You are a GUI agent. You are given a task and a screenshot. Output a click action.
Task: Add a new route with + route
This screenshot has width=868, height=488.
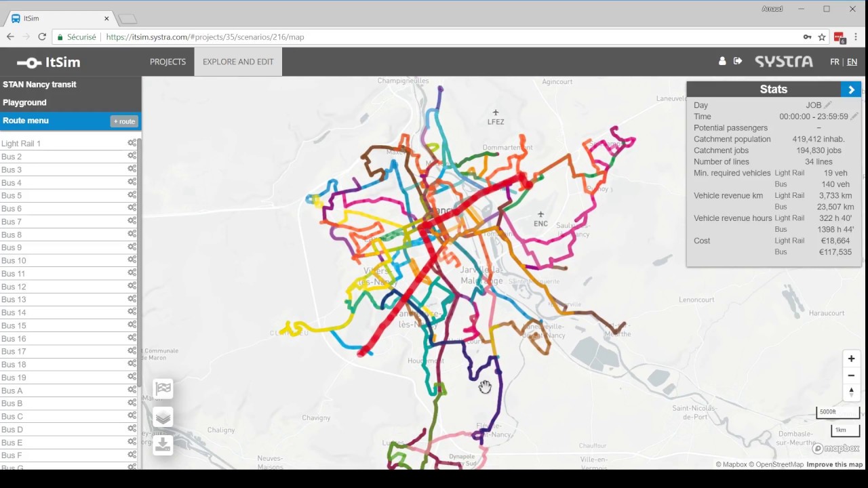point(124,121)
